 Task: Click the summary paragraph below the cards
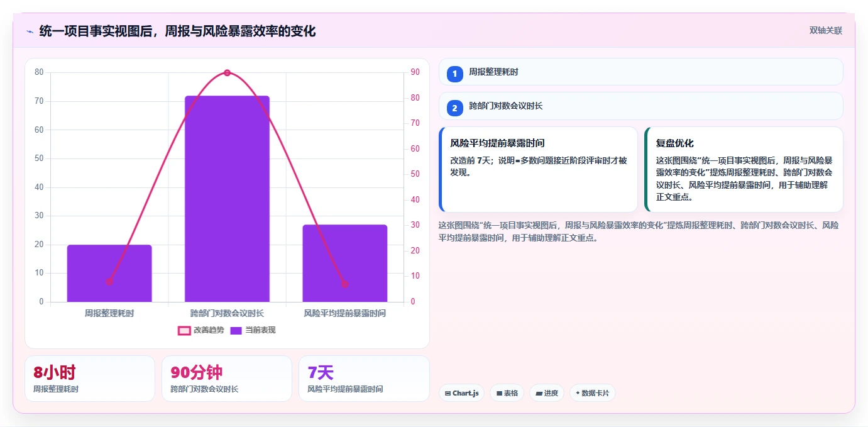coord(639,231)
